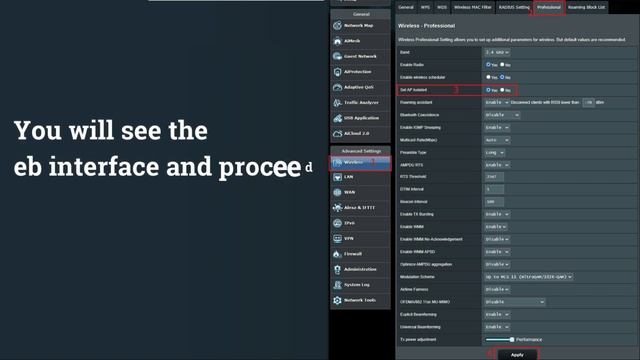640x360 pixels.
Task: Open Traffic Analyzer in the sidebar
Action: [360, 103]
